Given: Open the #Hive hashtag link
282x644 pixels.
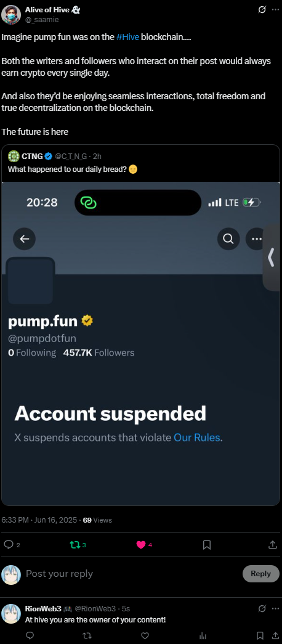Looking at the screenshot, I should [127, 37].
